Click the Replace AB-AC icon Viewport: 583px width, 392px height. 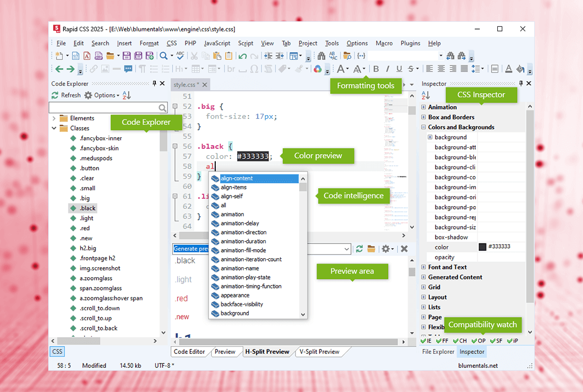pos(333,56)
